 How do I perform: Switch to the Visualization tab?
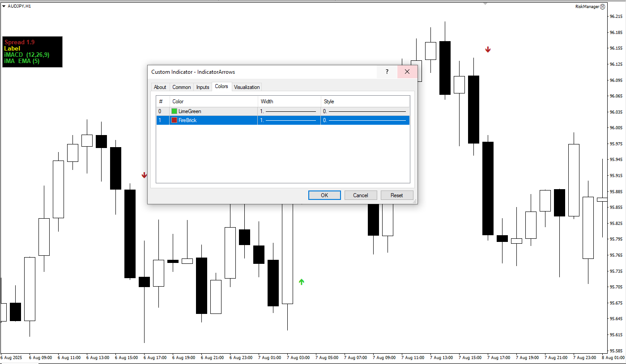click(x=247, y=87)
